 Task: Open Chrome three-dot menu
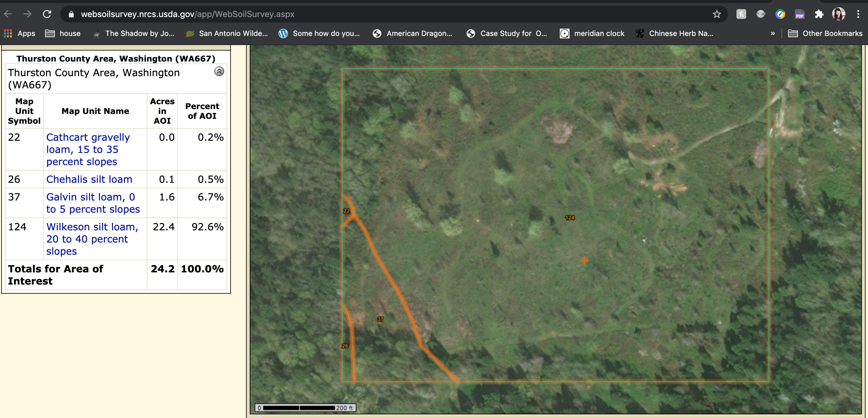pyautogui.click(x=858, y=14)
